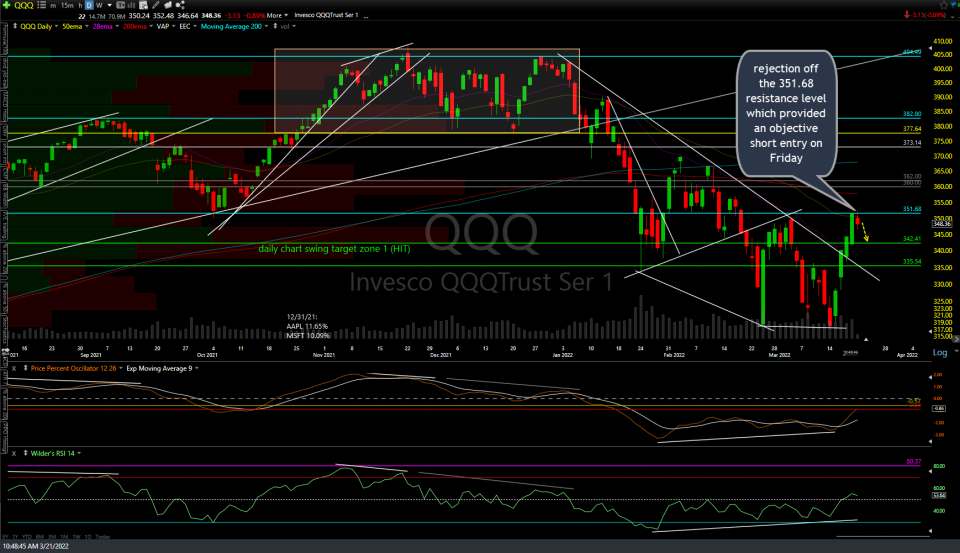Switch to the 15m timeframe
Image resolution: width=960 pixels, height=553 pixels.
67,6
